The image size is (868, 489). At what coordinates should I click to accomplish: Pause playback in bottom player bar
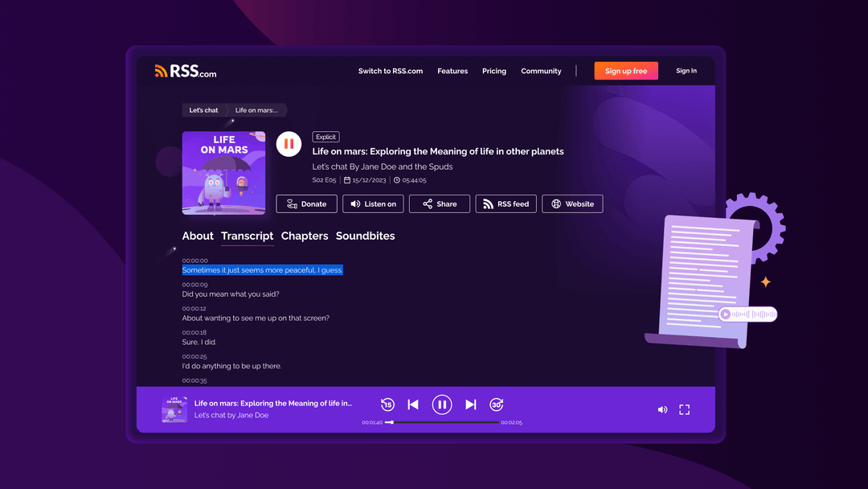pos(442,405)
